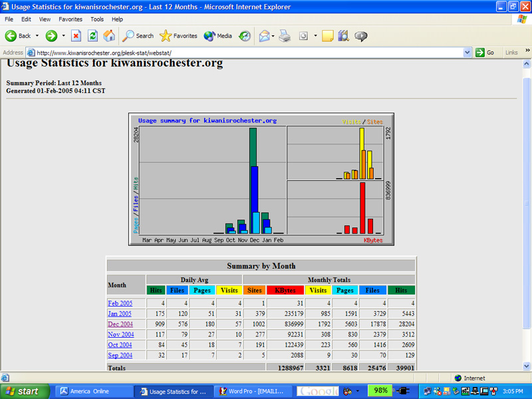Open the File menu
The height and width of the screenshot is (399, 532).
9,19
